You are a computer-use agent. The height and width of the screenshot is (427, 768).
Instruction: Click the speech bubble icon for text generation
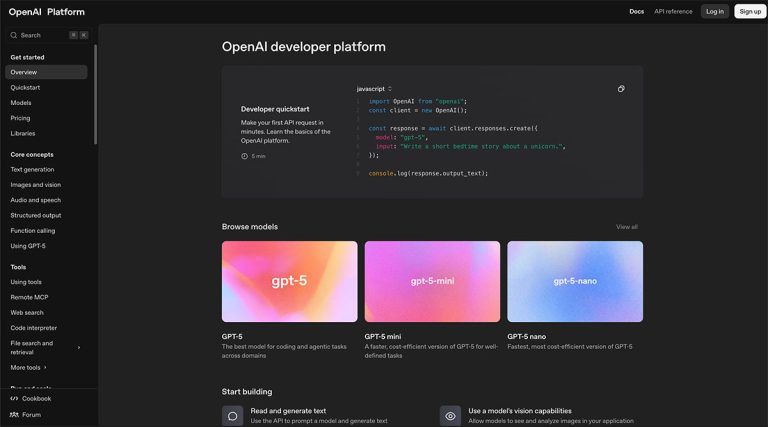(x=233, y=416)
